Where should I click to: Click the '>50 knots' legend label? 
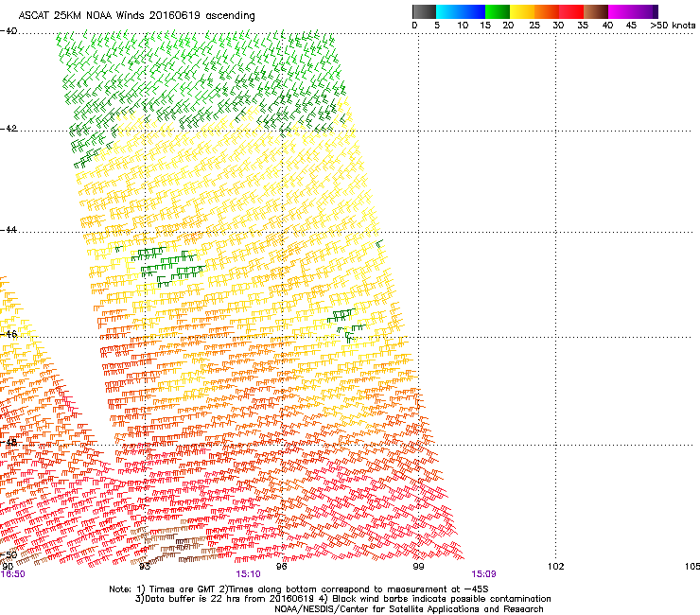click(673, 25)
